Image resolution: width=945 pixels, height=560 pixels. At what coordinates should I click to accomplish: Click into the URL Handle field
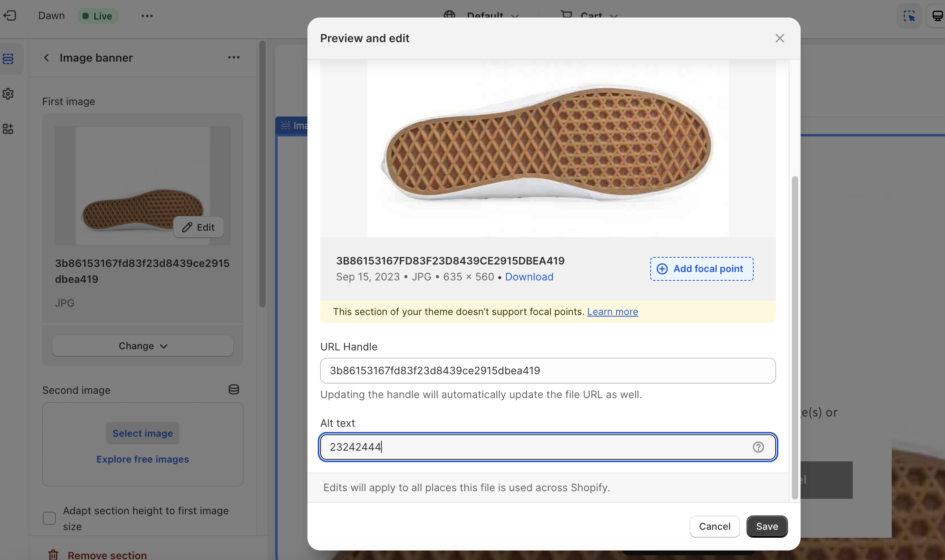point(548,371)
